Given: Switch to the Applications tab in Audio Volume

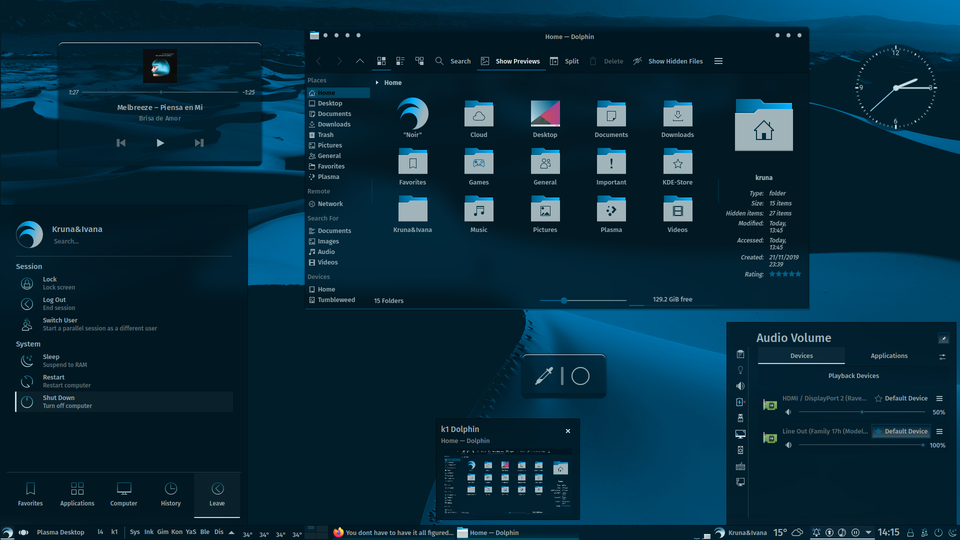Looking at the screenshot, I should pos(888,355).
